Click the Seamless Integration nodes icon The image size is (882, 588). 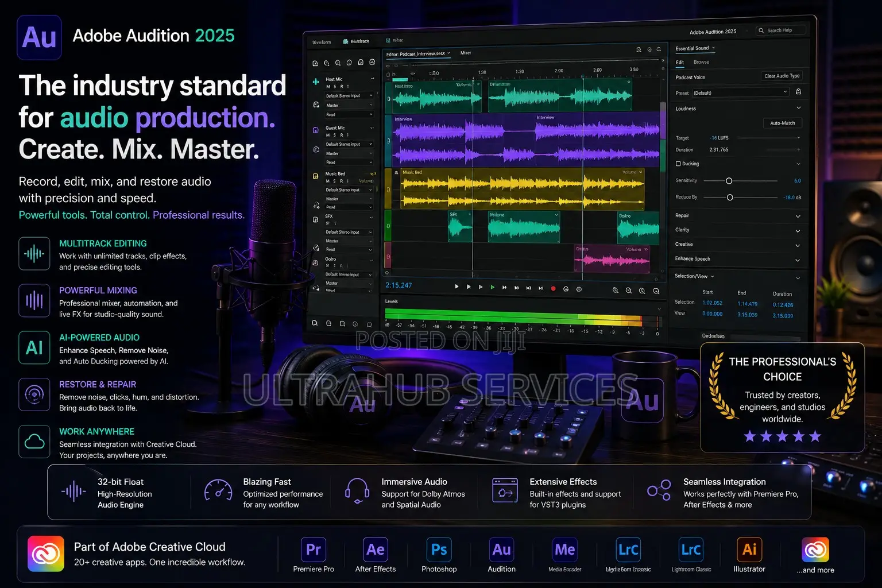[x=659, y=490]
